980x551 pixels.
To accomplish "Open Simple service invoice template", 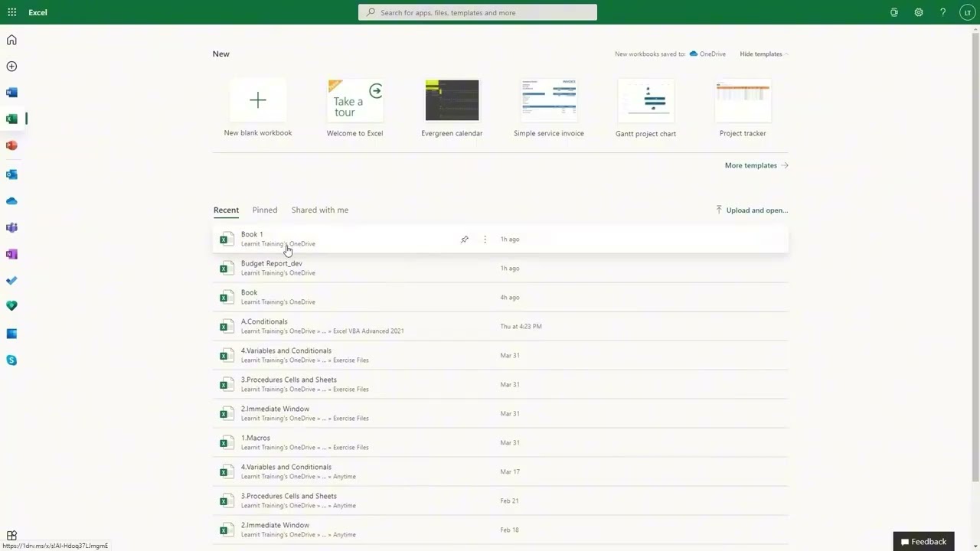I will [x=549, y=108].
